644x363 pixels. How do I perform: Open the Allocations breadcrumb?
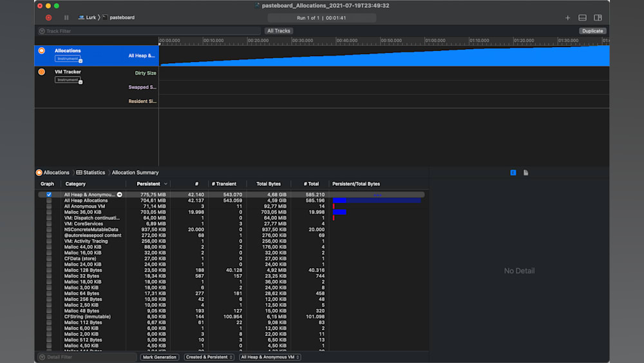click(53, 173)
